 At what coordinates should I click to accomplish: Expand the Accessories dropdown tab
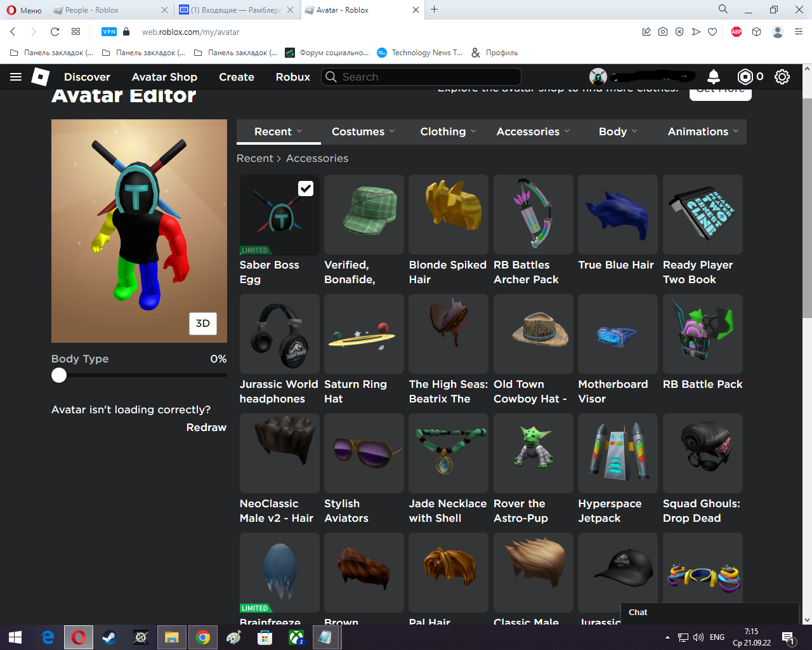(x=533, y=131)
